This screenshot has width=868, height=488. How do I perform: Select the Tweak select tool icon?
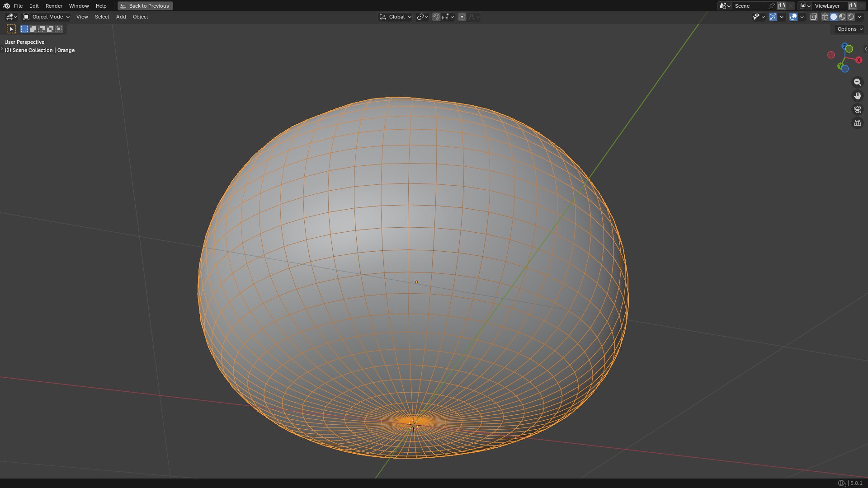click(x=12, y=29)
